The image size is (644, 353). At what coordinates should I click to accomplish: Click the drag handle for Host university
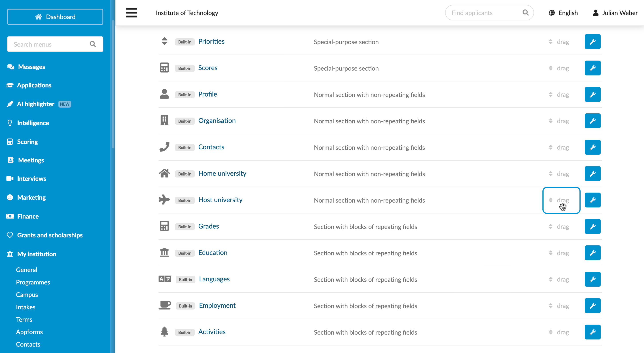point(559,200)
